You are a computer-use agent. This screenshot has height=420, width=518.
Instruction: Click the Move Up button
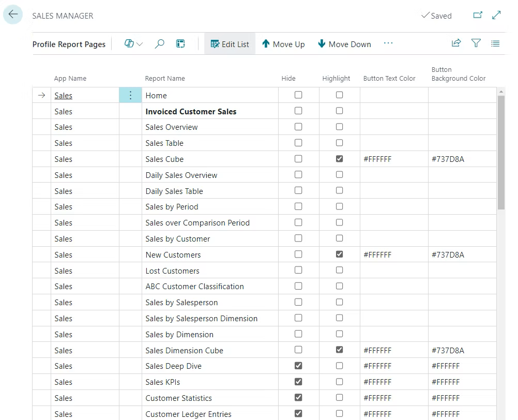[x=283, y=44]
